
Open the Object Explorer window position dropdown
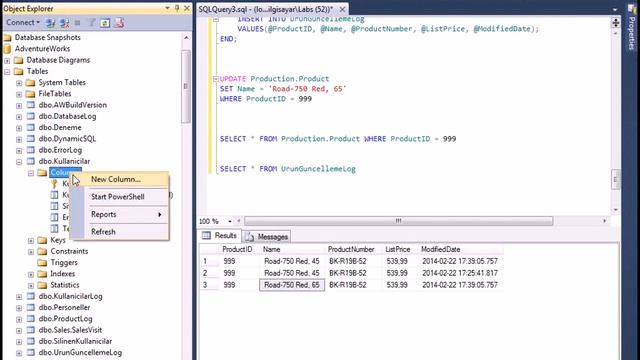pyautogui.click(x=167, y=8)
